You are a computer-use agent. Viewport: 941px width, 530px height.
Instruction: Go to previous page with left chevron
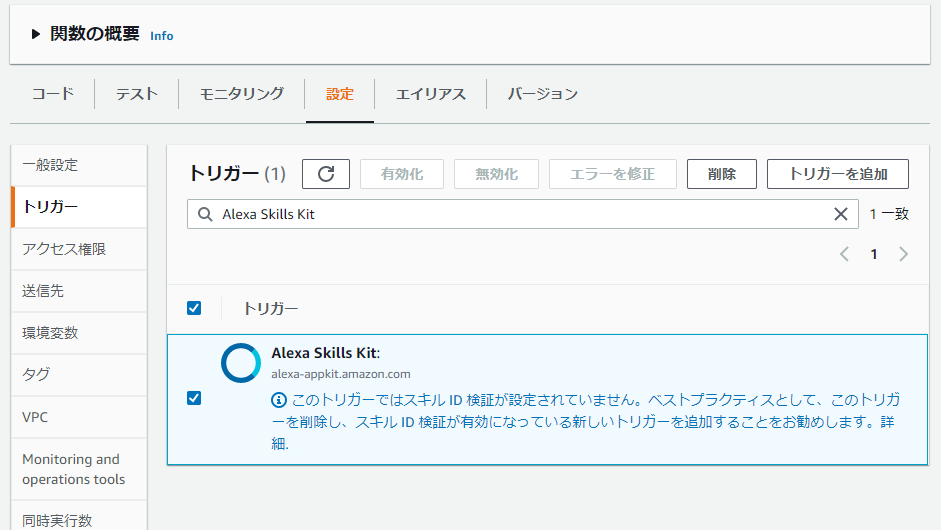[x=844, y=254]
